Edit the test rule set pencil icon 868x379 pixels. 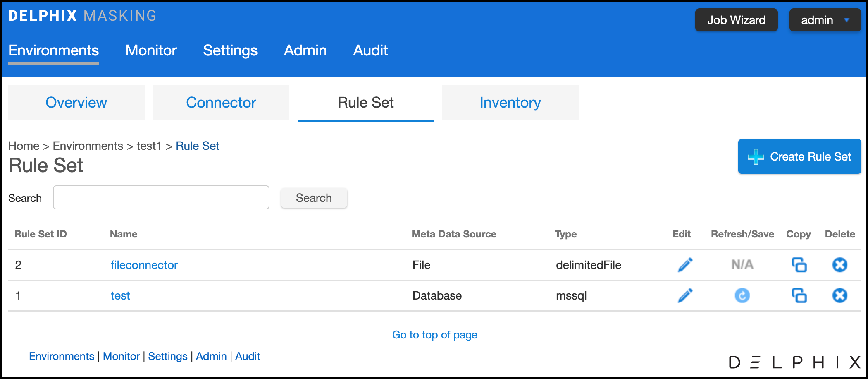click(685, 295)
